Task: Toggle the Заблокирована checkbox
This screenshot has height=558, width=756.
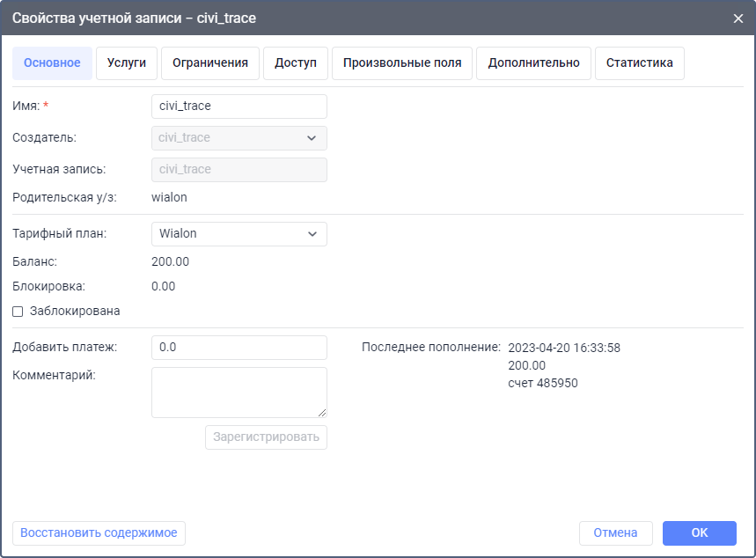Action: [x=18, y=312]
